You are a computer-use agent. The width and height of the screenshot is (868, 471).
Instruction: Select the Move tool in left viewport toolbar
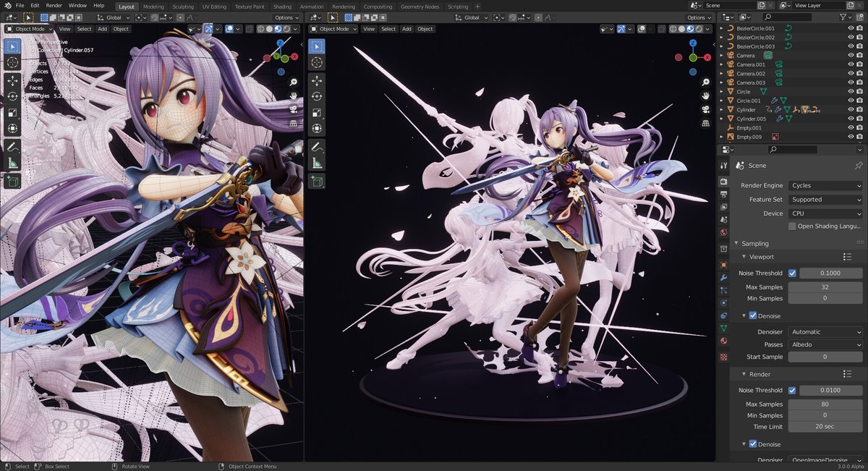[x=13, y=80]
